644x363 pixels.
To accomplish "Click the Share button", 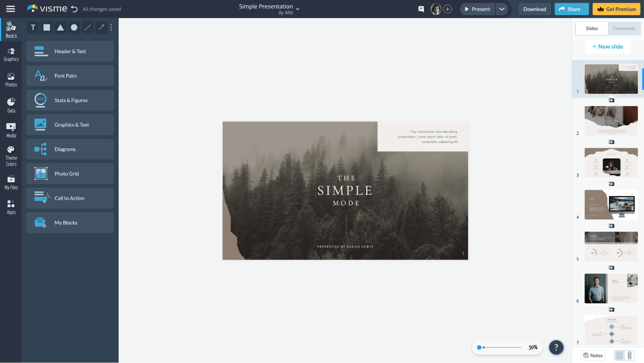I will pyautogui.click(x=571, y=9).
